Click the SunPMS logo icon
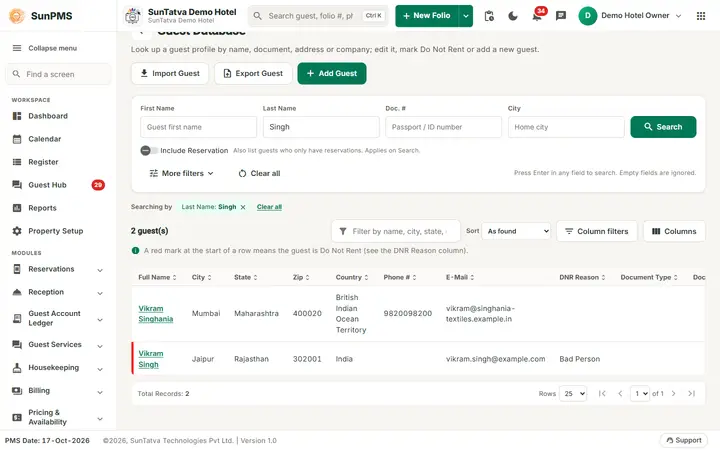Viewport: 720px width, 450px height. click(x=17, y=16)
